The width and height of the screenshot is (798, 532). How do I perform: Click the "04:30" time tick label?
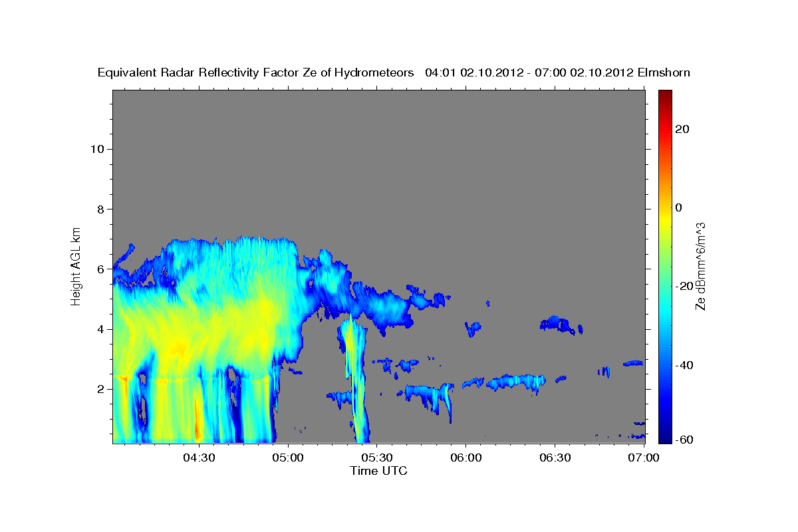[198, 458]
